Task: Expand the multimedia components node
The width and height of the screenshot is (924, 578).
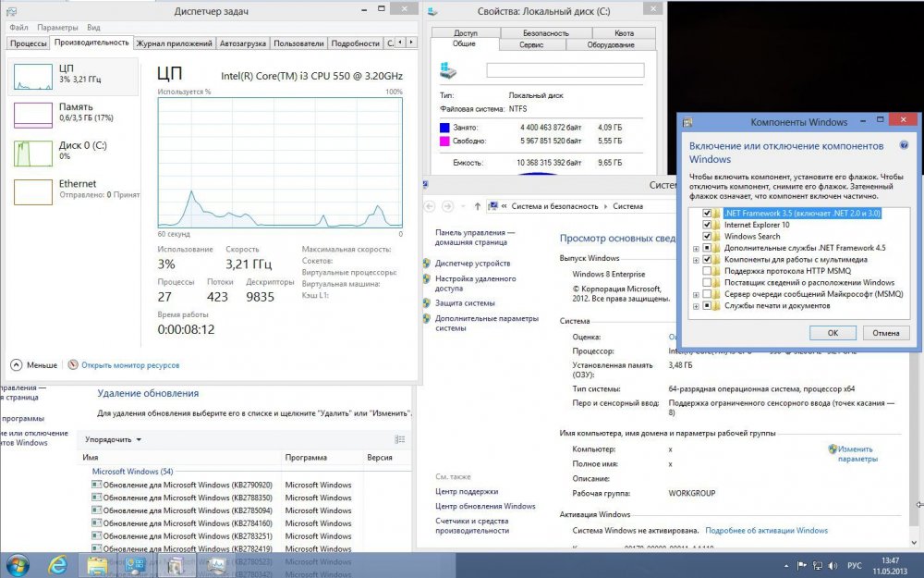Action: click(696, 260)
